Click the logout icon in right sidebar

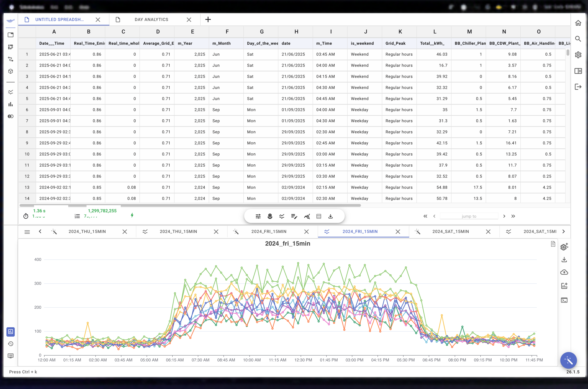[578, 87]
